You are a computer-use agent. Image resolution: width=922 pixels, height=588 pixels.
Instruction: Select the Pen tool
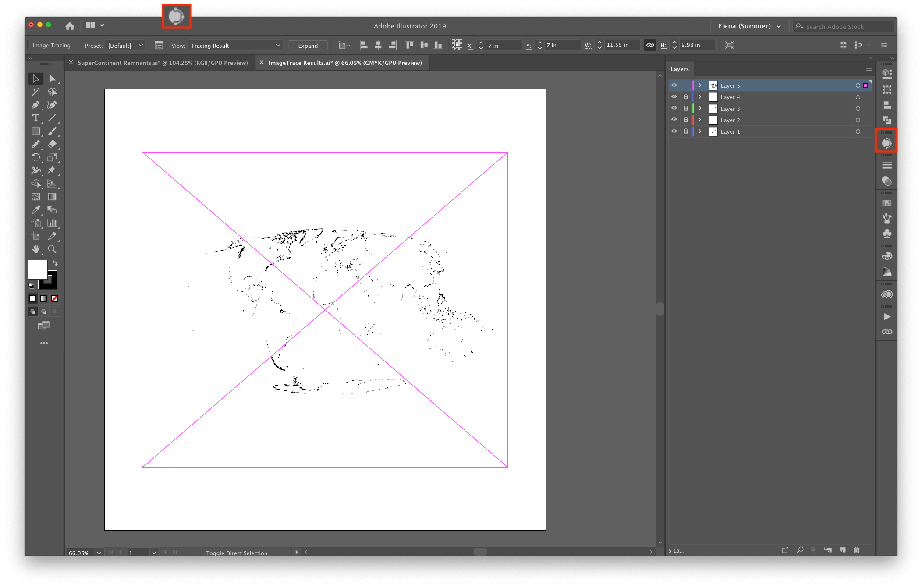(35, 105)
